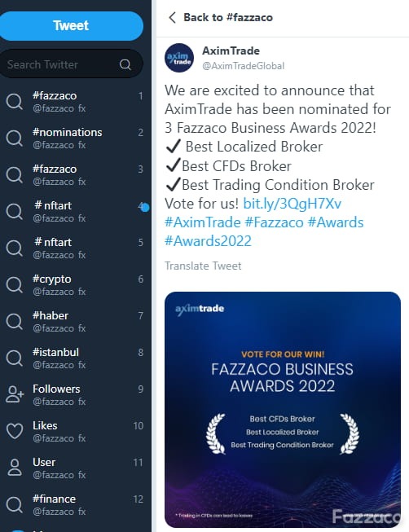Select the #finance column entry
The width and height of the screenshot is (409, 532).
[x=75, y=504]
